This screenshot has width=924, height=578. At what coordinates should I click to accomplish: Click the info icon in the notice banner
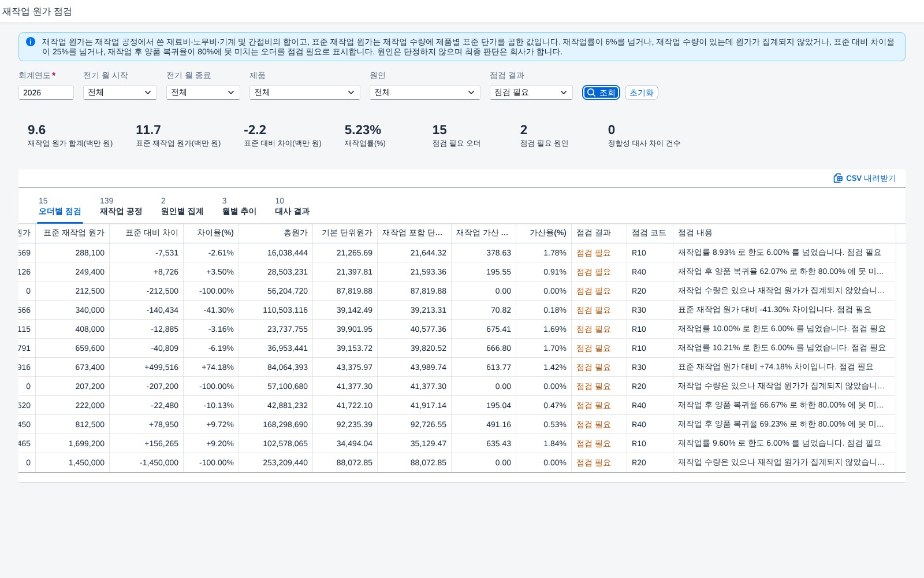[x=31, y=42]
